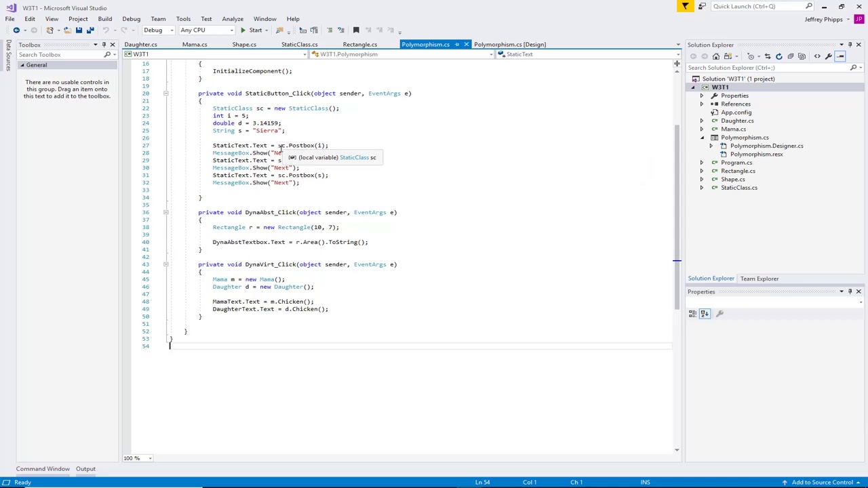Click Add to Source Control

(822, 483)
